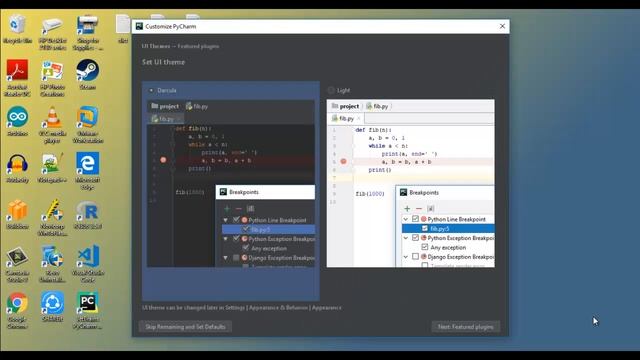This screenshot has height=360, width=640.
Task: Select the globe with shield desktop icon
Action: click(x=52, y=264)
